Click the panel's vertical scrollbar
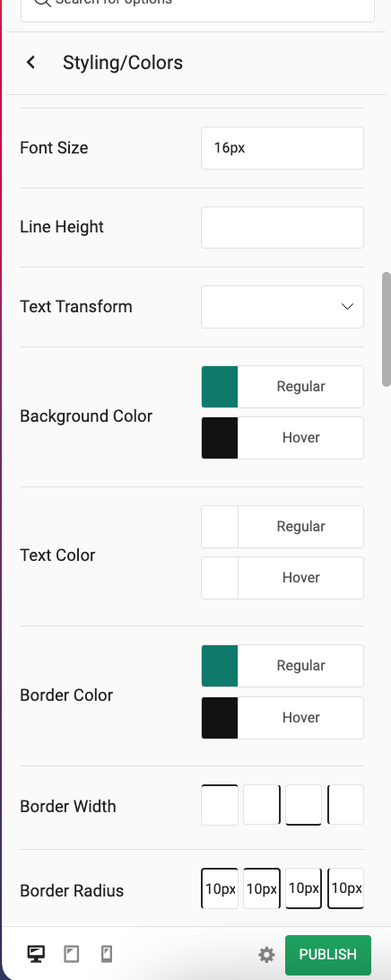This screenshot has width=391, height=980. point(387,329)
